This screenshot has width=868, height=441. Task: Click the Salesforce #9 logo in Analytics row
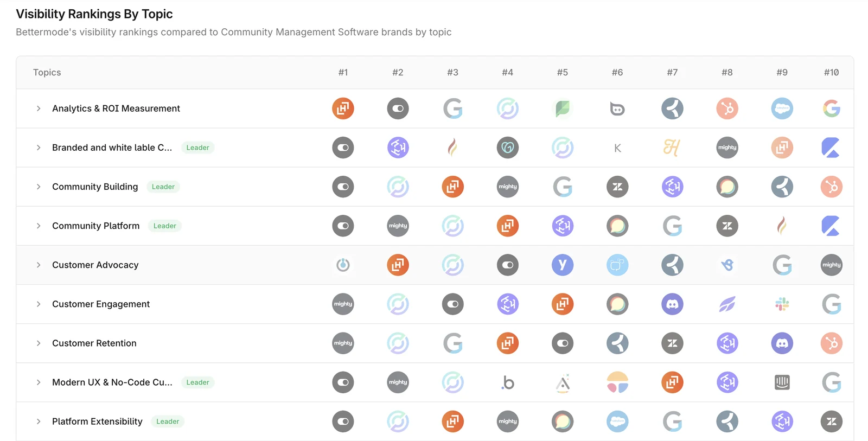(782, 108)
